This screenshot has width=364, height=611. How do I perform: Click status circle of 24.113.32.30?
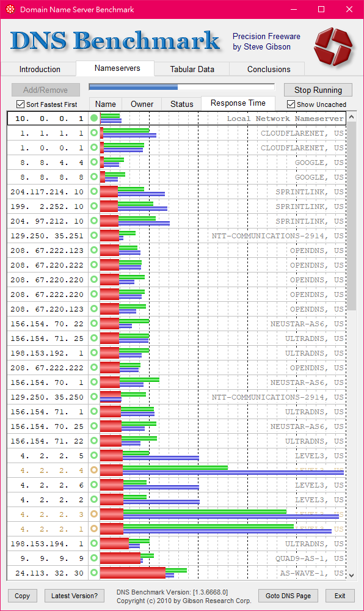[94, 573]
